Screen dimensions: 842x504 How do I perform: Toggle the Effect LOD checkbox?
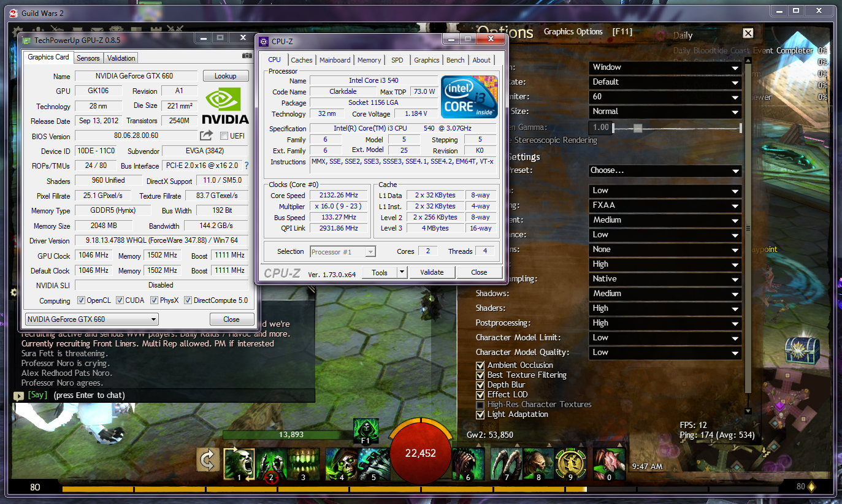pyautogui.click(x=481, y=395)
